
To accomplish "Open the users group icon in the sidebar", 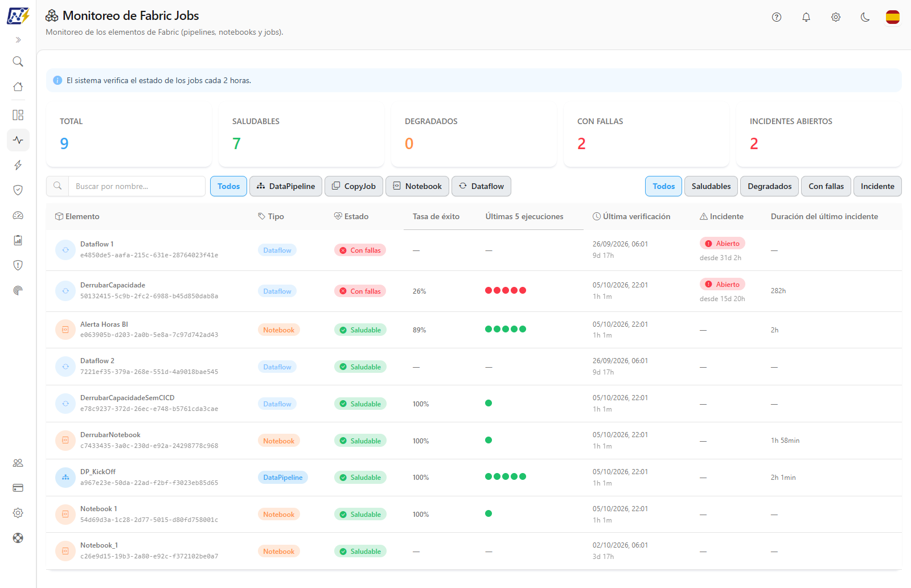I will click(18, 463).
